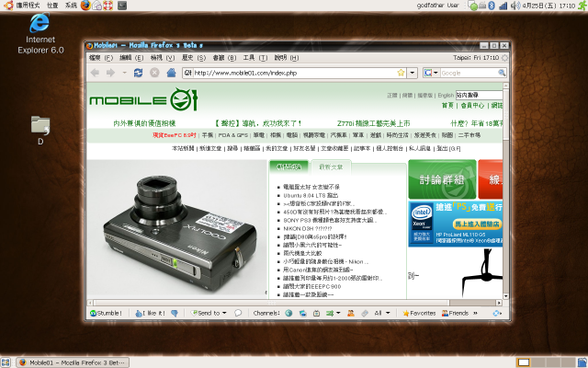588x368 pixels.
Task: Show more StumbleUpon toolbar items chevron
Action: coord(476,313)
